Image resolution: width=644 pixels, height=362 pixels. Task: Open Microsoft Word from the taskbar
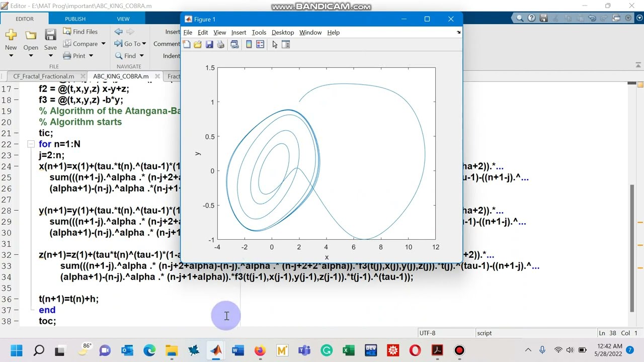tap(238, 350)
